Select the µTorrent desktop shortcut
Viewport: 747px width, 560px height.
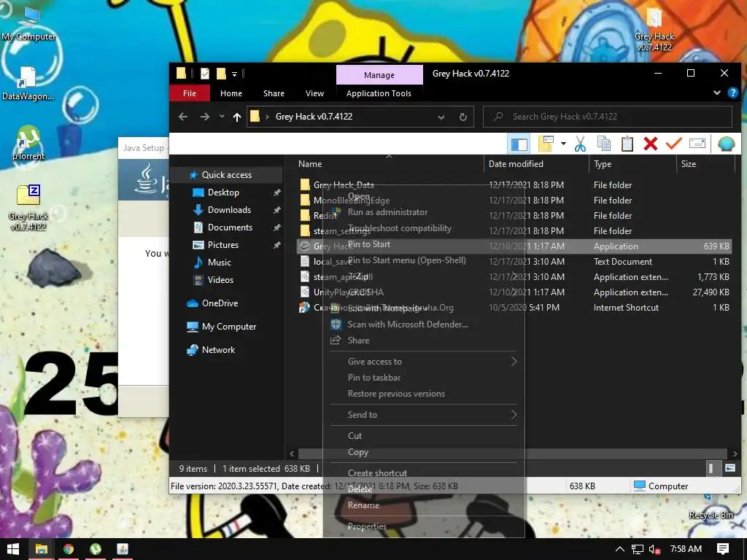[28, 142]
